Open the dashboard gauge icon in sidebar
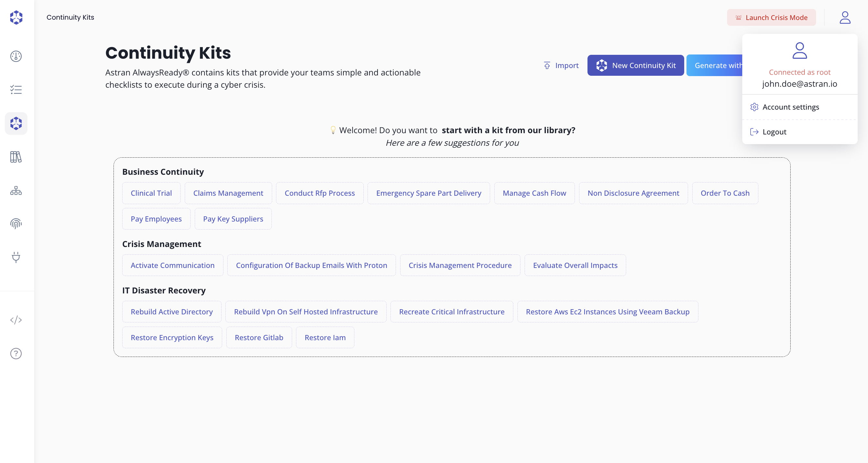The width and height of the screenshot is (868, 463). (16, 56)
